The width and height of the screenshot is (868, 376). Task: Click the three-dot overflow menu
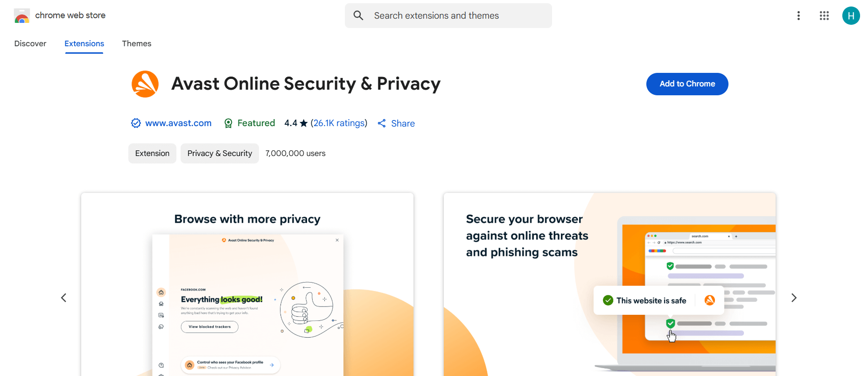click(798, 15)
